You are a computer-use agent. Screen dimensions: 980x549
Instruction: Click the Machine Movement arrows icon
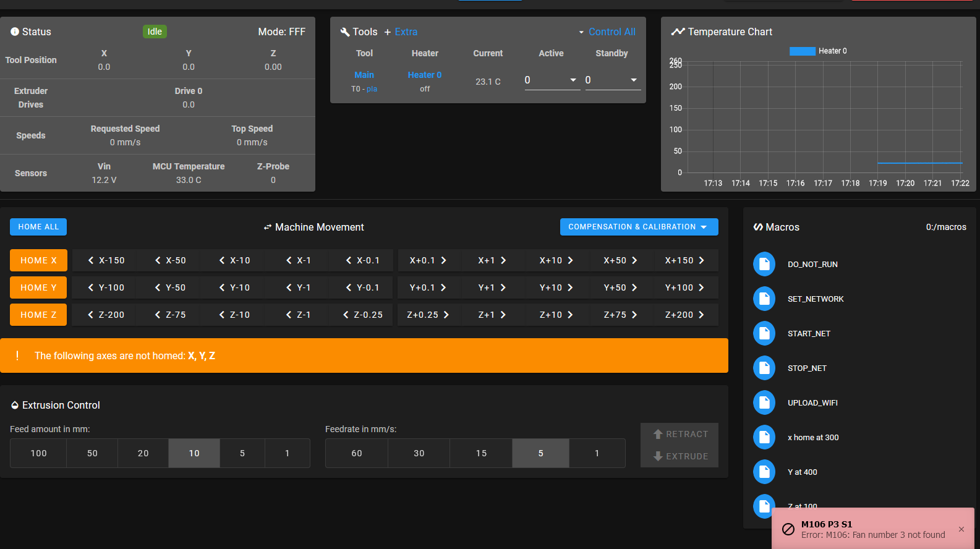268,227
